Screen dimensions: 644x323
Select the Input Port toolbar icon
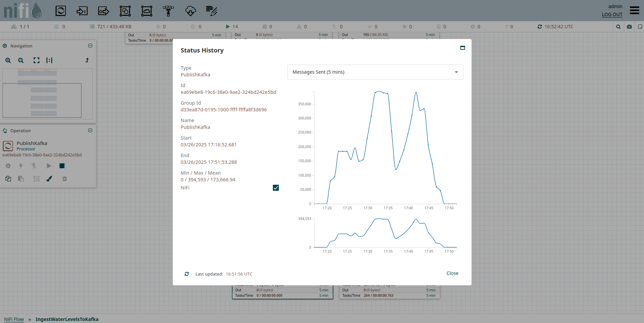click(82, 11)
